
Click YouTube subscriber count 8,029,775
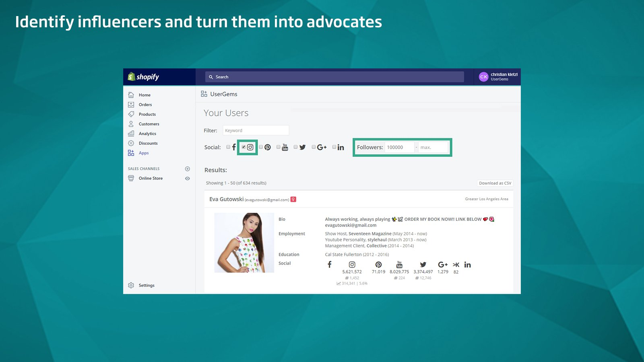(x=399, y=272)
